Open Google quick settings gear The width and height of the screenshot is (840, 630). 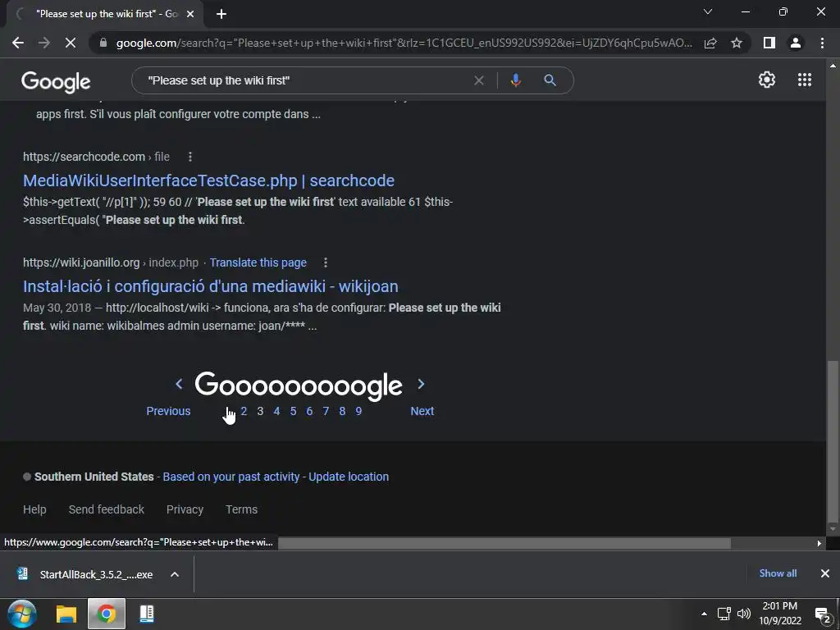point(767,80)
